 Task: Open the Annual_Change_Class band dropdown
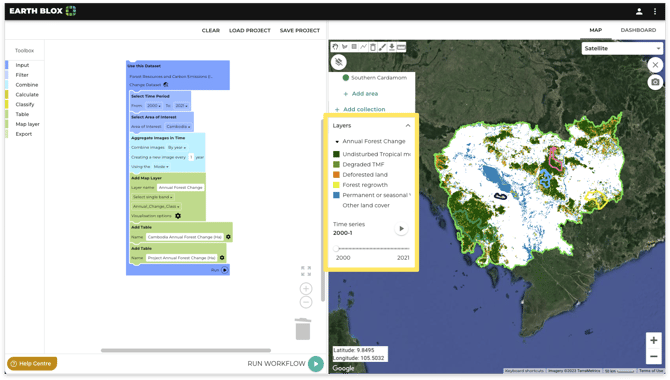coord(156,206)
